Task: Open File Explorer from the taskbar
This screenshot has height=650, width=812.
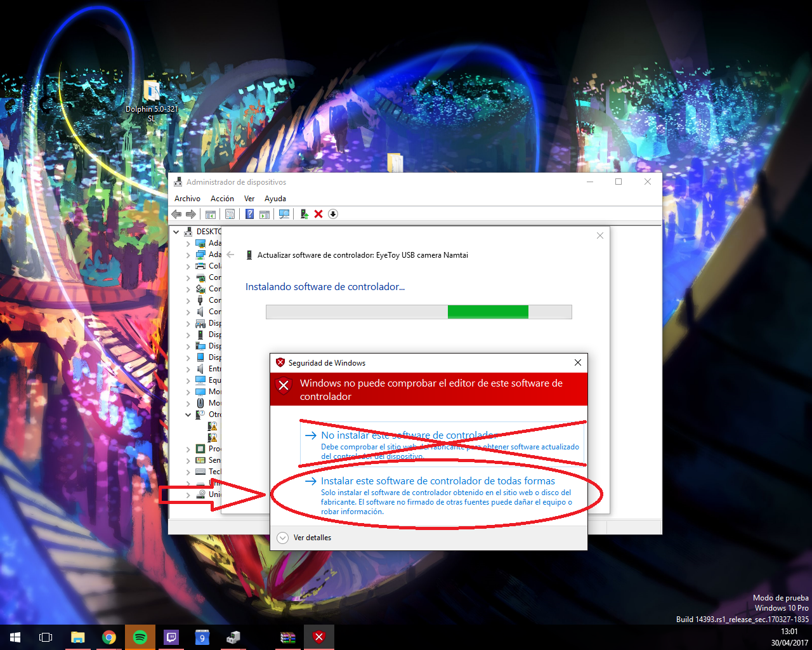Action: tap(77, 637)
